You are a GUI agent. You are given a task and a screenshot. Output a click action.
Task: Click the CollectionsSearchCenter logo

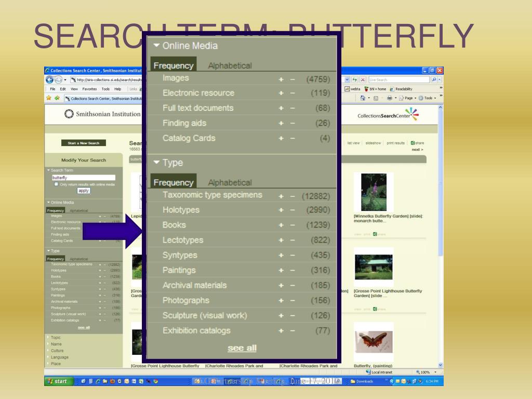click(388, 115)
